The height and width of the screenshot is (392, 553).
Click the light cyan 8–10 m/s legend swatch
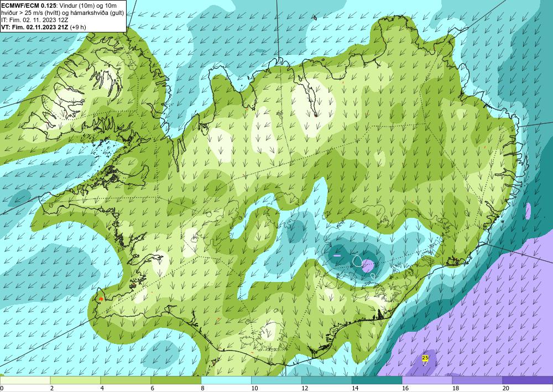(226, 380)
